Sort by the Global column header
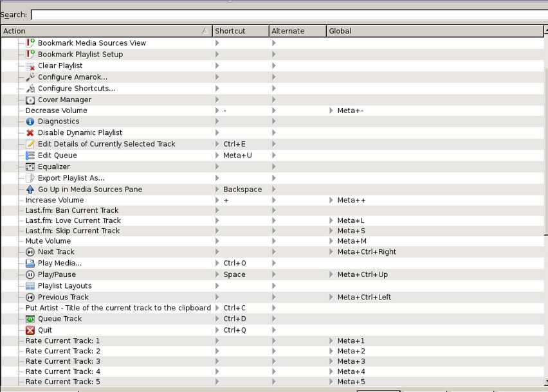Screen dimensions: 548x392 coord(435,31)
